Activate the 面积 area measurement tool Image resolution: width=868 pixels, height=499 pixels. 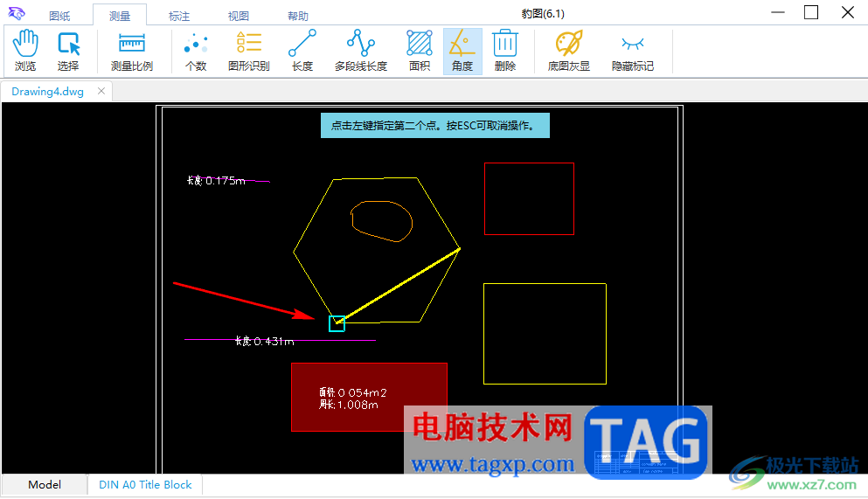click(420, 51)
